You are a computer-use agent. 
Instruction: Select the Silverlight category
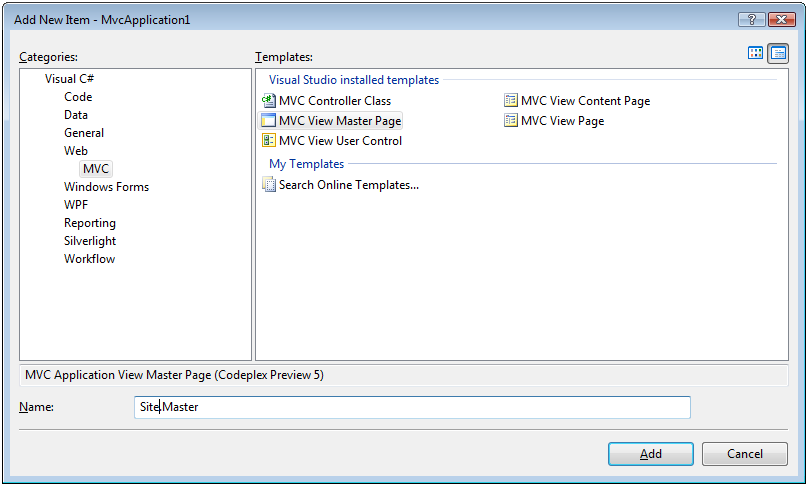point(90,241)
